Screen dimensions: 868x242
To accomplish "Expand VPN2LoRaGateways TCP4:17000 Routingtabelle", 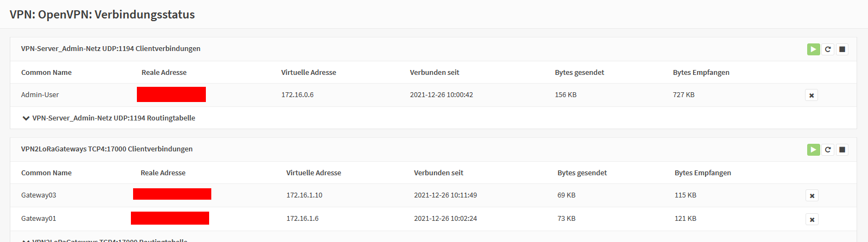I will [105, 240].
